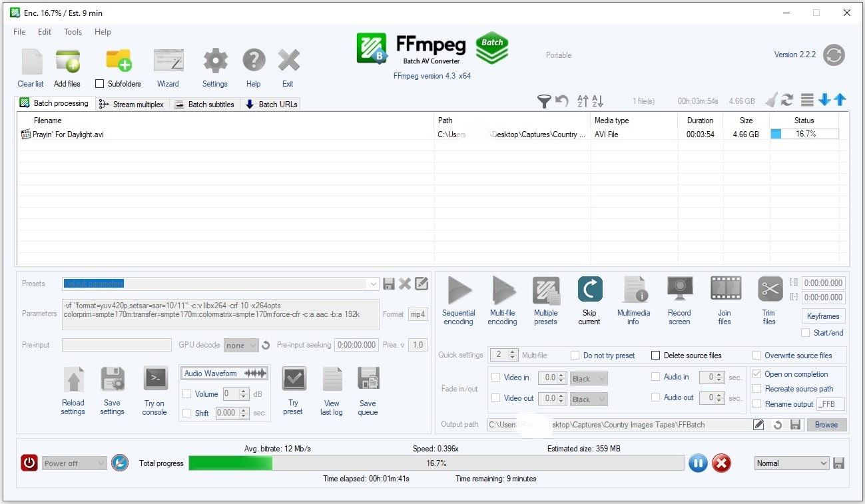
Task: Click the Total progress bar
Action: [436, 463]
